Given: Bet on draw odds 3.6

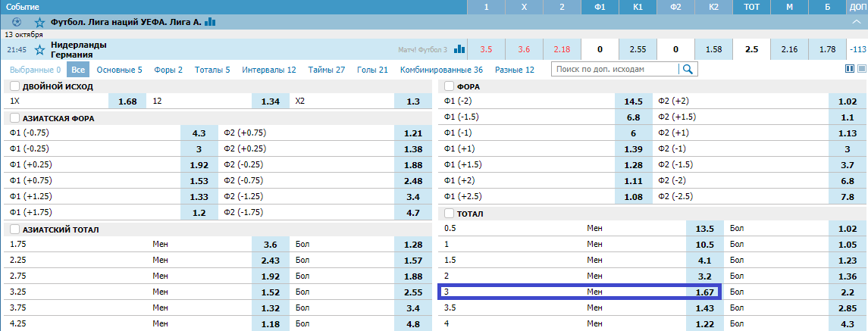Looking at the screenshot, I should point(525,50).
